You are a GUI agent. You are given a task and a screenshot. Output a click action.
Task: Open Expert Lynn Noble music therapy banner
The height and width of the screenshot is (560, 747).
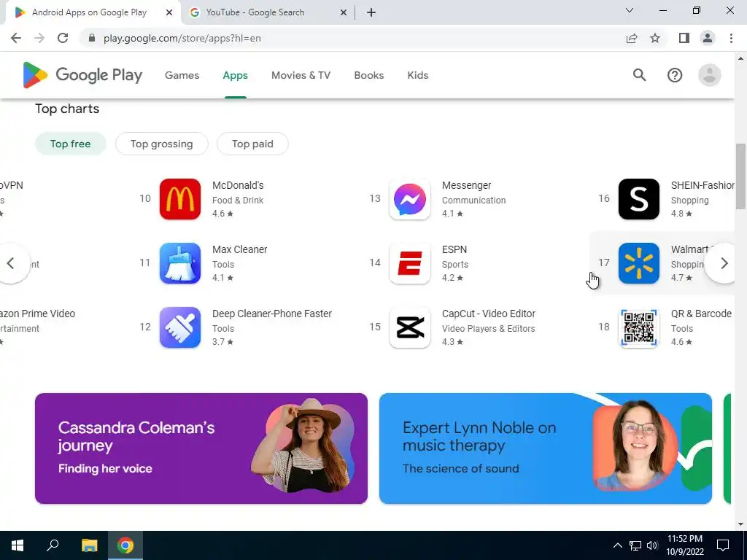546,448
